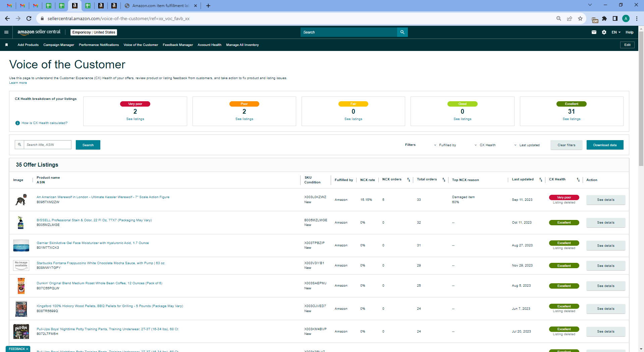Go forward in browser history
The image size is (644, 352).
click(18, 18)
